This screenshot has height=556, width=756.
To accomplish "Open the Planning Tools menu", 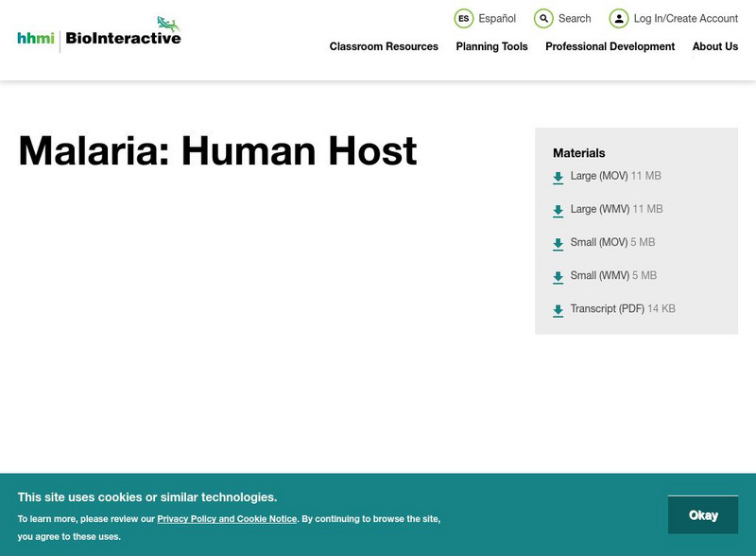I will 490,46.
